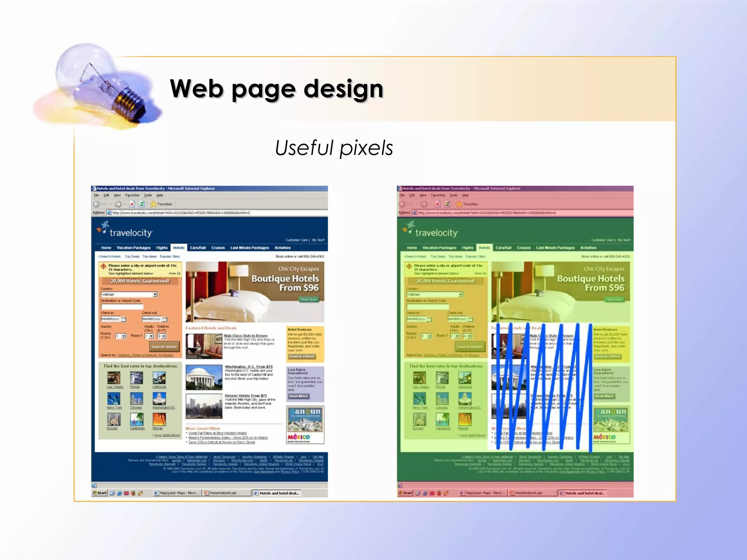The width and height of the screenshot is (747, 560).
Task: Click the Internet Explorer quick-launch icon, original taskbar
Action: (119, 493)
